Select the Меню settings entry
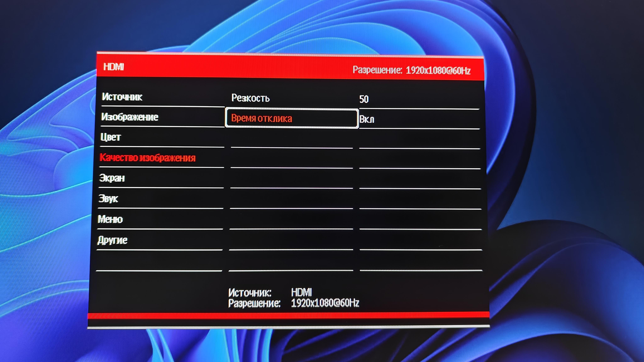This screenshot has width=644, height=362. [110, 219]
